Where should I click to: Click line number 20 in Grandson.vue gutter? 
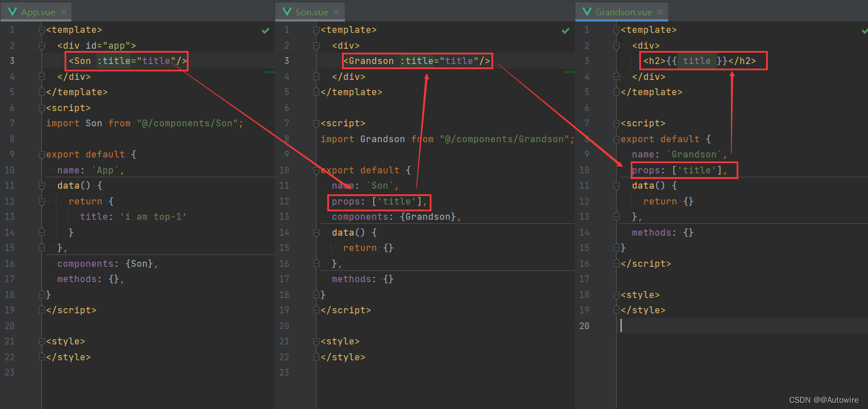[x=584, y=326]
